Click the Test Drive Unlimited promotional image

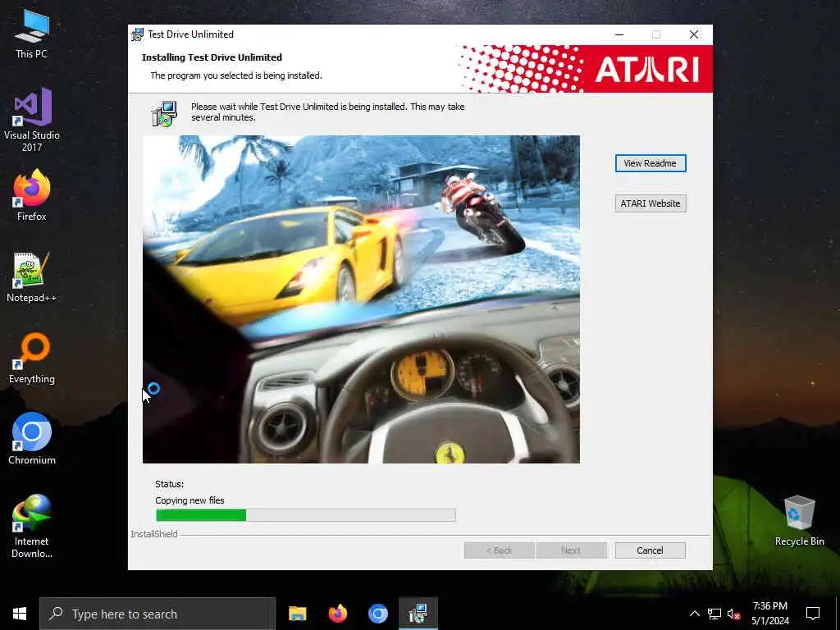(361, 299)
